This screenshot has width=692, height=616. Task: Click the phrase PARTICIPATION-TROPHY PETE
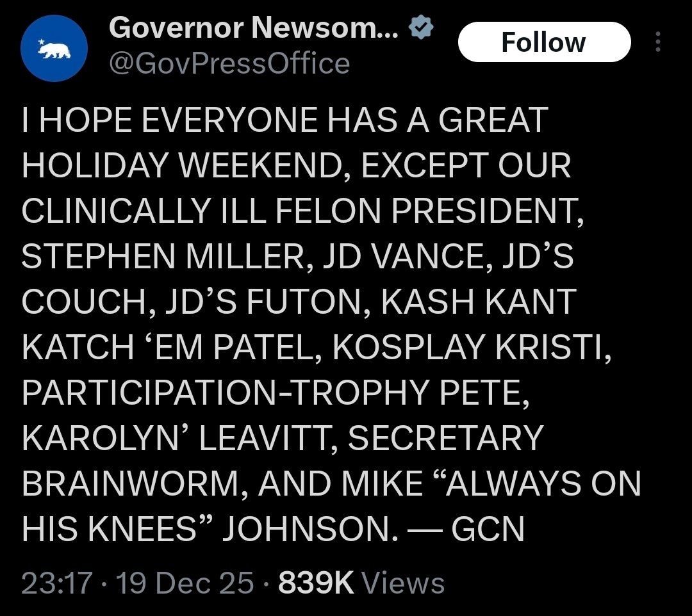[x=276, y=393]
